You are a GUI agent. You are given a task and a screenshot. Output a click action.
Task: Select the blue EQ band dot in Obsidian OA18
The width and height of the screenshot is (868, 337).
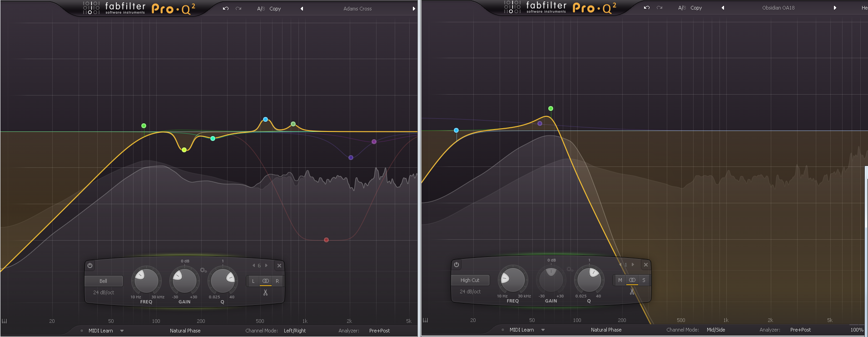coord(456,131)
